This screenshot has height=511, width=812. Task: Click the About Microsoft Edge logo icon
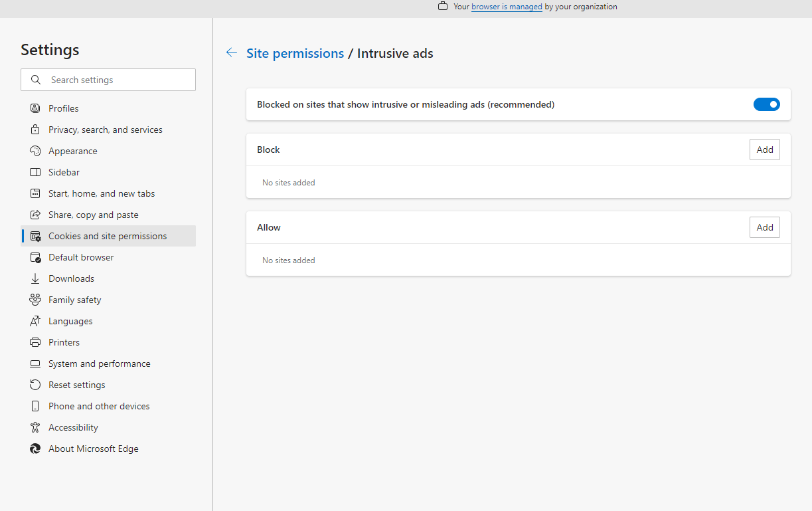[x=35, y=449]
